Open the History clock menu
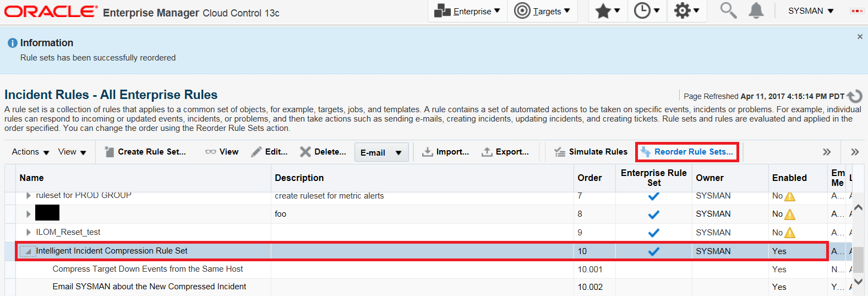 pos(647,11)
